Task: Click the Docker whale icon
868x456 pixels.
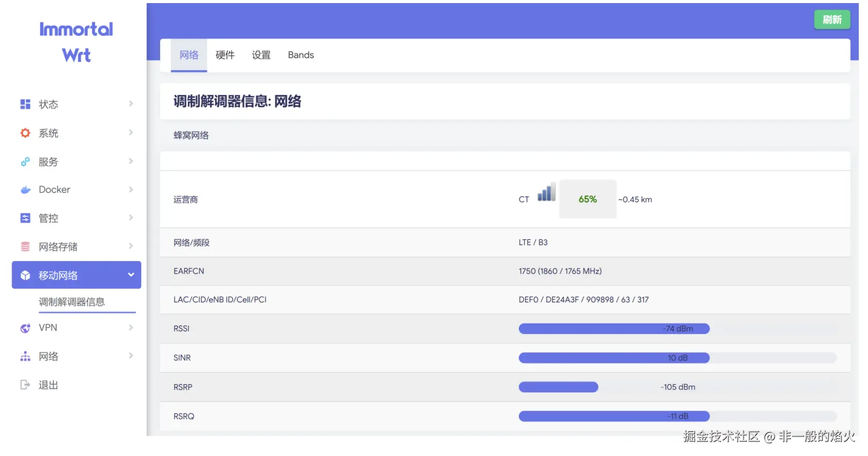Action: point(25,190)
